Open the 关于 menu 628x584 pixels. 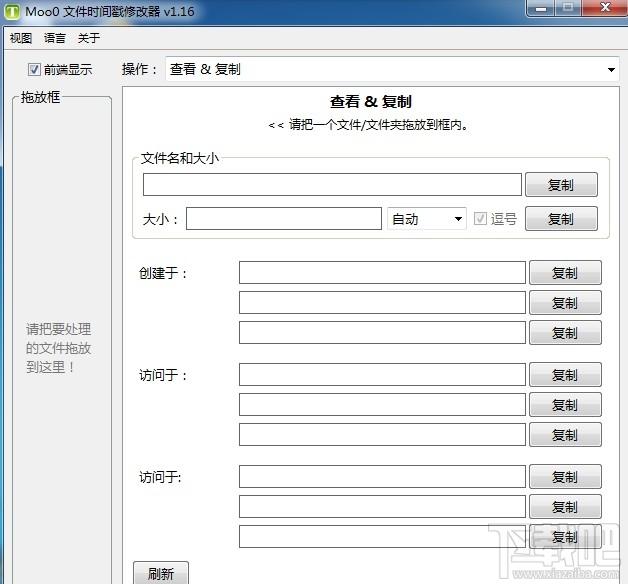[89, 38]
